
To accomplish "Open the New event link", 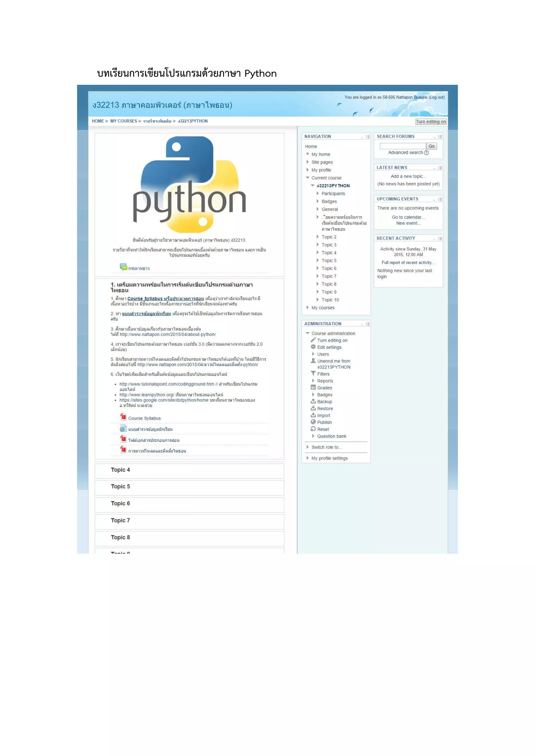I will click(x=408, y=223).
